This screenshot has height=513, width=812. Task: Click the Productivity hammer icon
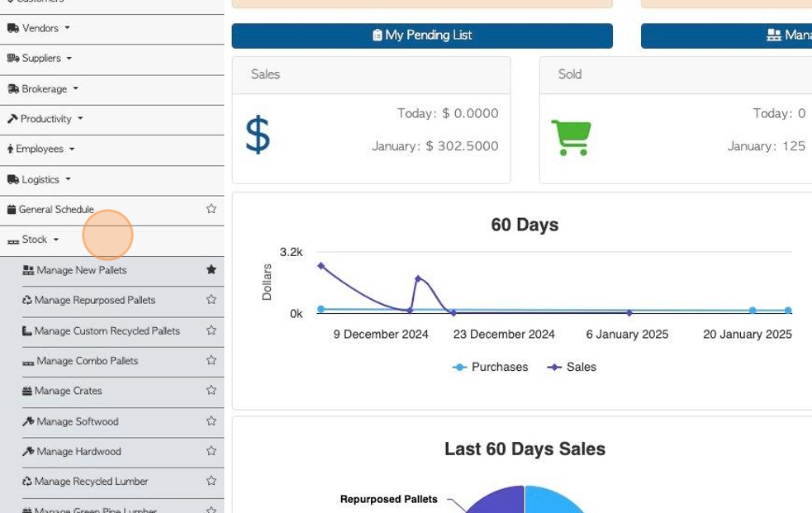[12, 119]
